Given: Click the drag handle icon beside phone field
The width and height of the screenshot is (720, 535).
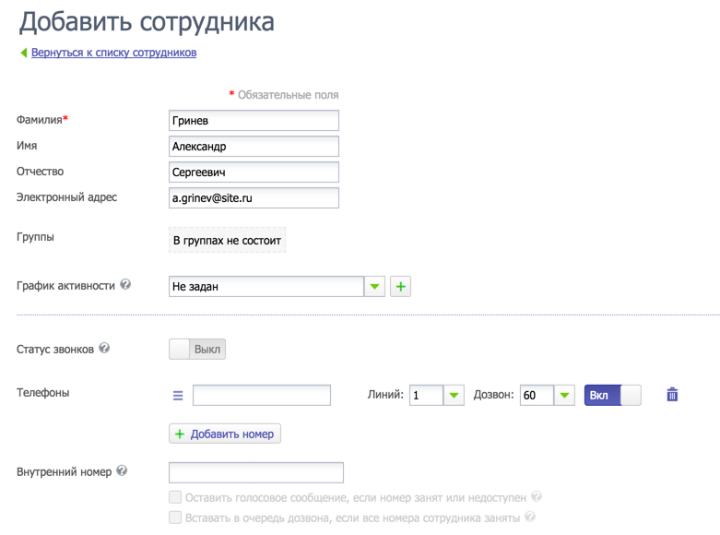Looking at the screenshot, I should (178, 396).
